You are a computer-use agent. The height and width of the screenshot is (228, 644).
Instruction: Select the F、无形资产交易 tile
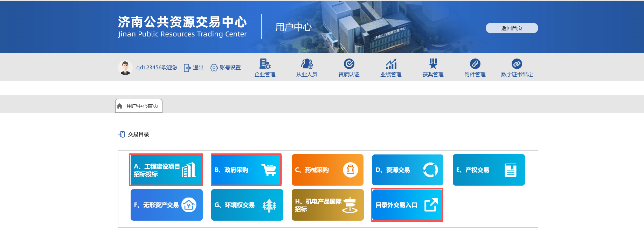pyautogui.click(x=166, y=205)
